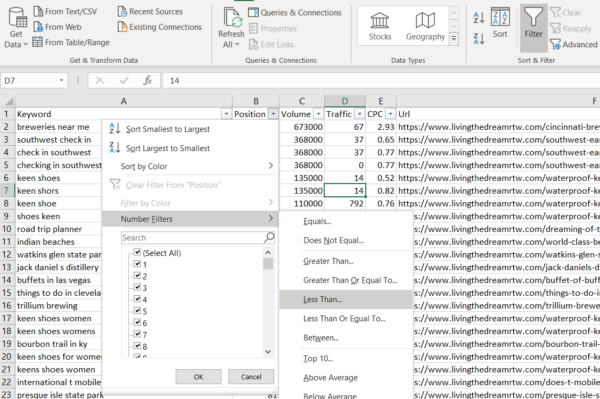Open the Get Data menu

click(17, 28)
